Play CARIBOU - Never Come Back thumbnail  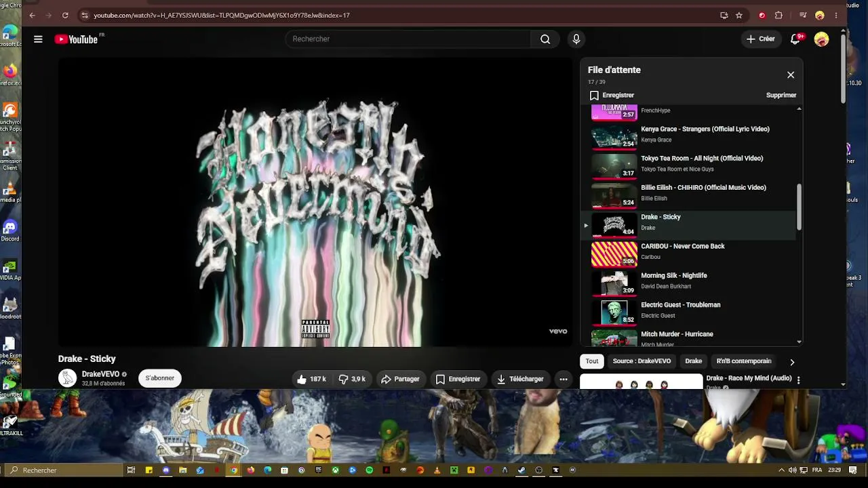pyautogui.click(x=614, y=255)
